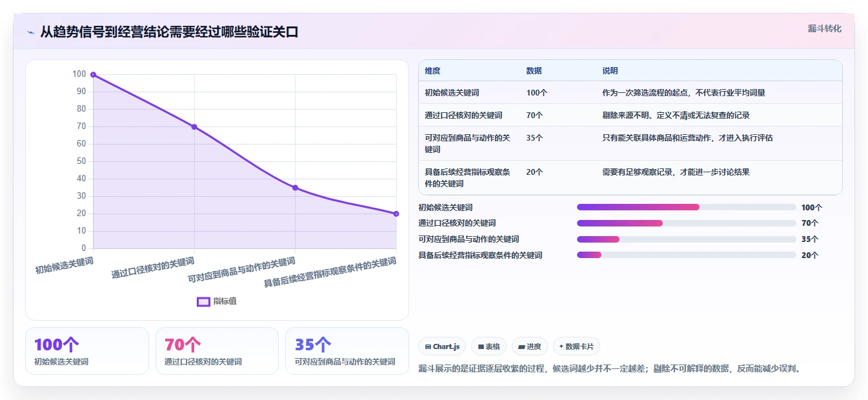
Task: Click the 20个 value beside the progress bar
Action: (810, 255)
